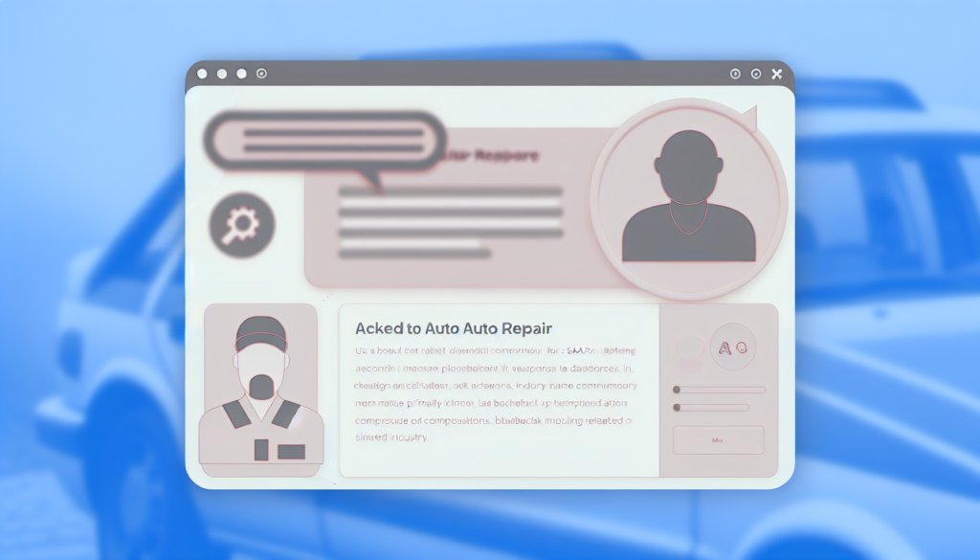The height and width of the screenshot is (560, 980).
Task: Toggle the second window control dot
Action: [x=223, y=73]
